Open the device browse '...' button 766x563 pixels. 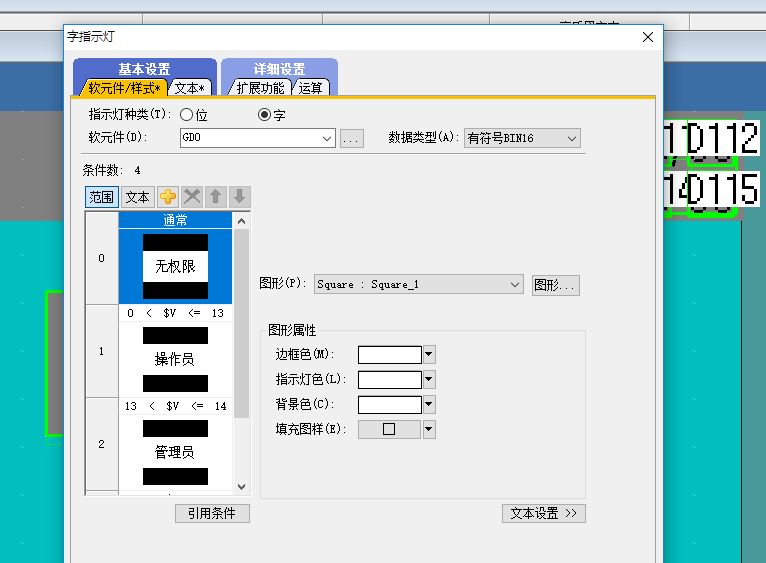click(x=351, y=139)
